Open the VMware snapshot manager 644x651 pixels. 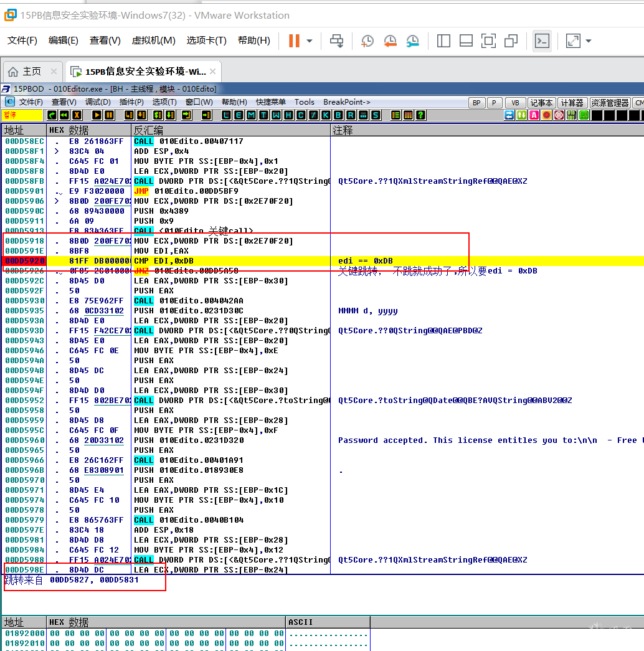point(412,40)
